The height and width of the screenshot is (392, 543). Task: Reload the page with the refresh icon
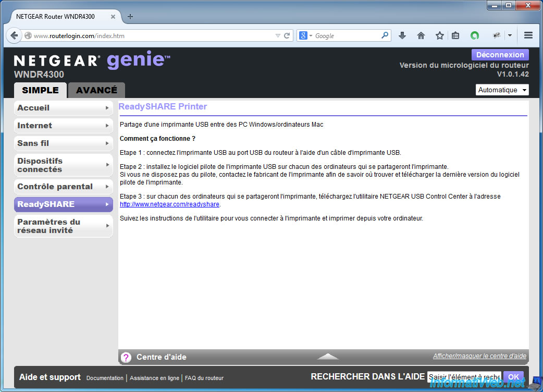click(287, 35)
